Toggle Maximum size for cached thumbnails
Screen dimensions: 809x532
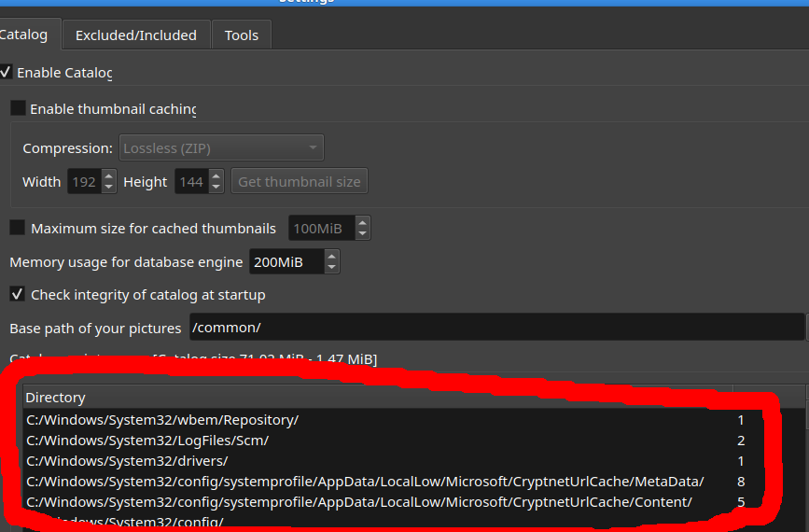tap(18, 228)
